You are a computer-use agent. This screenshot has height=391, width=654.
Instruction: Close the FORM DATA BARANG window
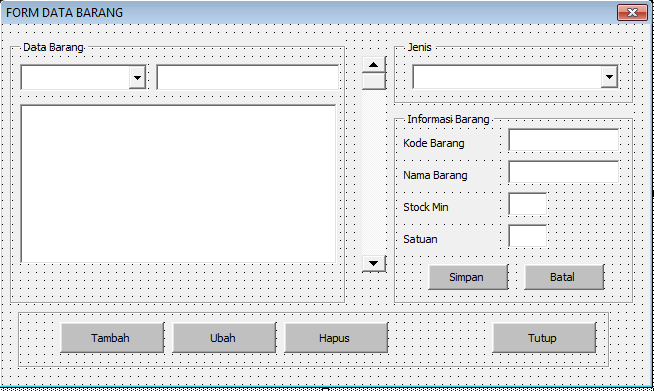632,13
